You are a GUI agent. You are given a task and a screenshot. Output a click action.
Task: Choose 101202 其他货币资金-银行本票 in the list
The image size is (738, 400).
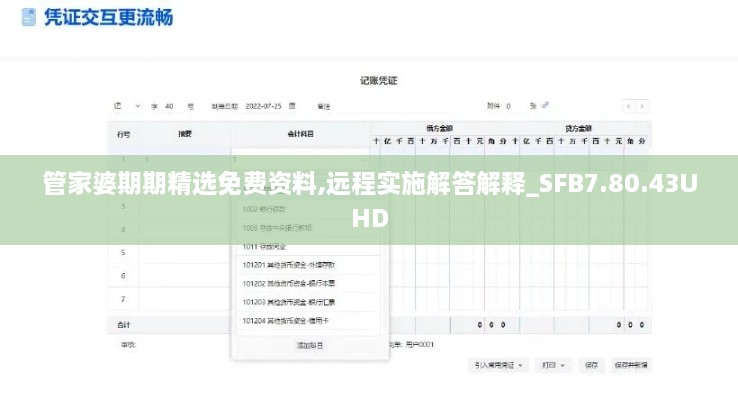308,283
